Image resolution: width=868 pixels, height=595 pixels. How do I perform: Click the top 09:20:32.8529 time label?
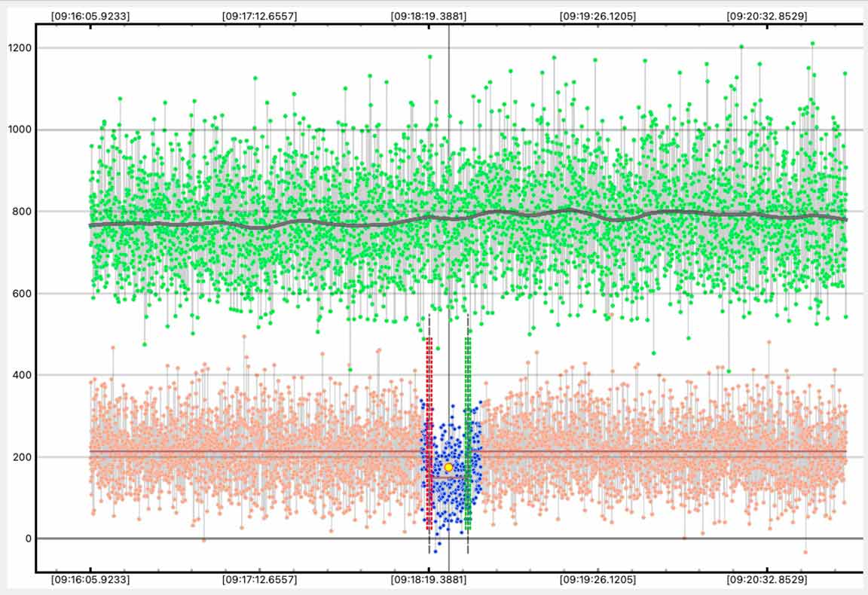point(766,14)
